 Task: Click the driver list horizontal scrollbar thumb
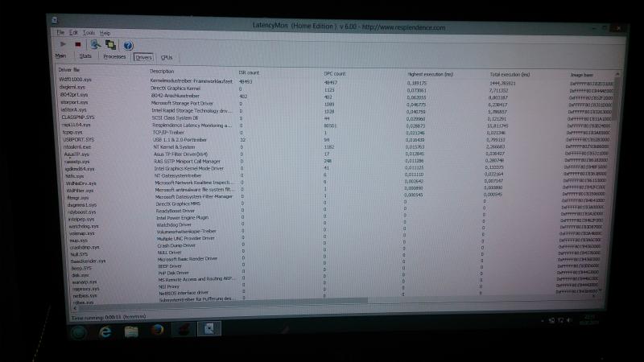click(223, 304)
